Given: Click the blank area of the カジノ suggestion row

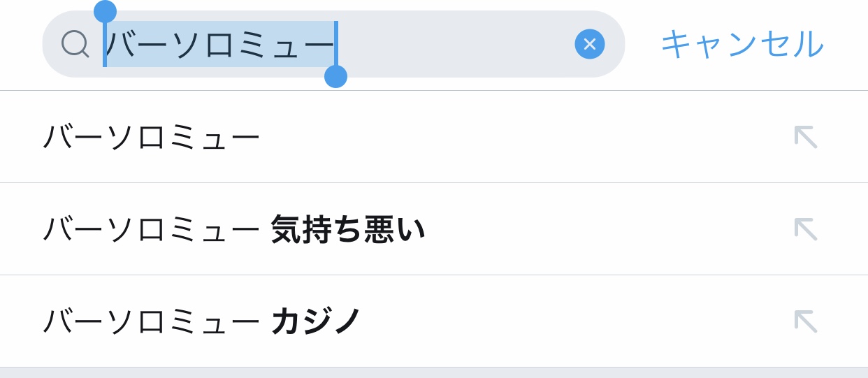Looking at the screenshot, I should (x=559, y=321).
